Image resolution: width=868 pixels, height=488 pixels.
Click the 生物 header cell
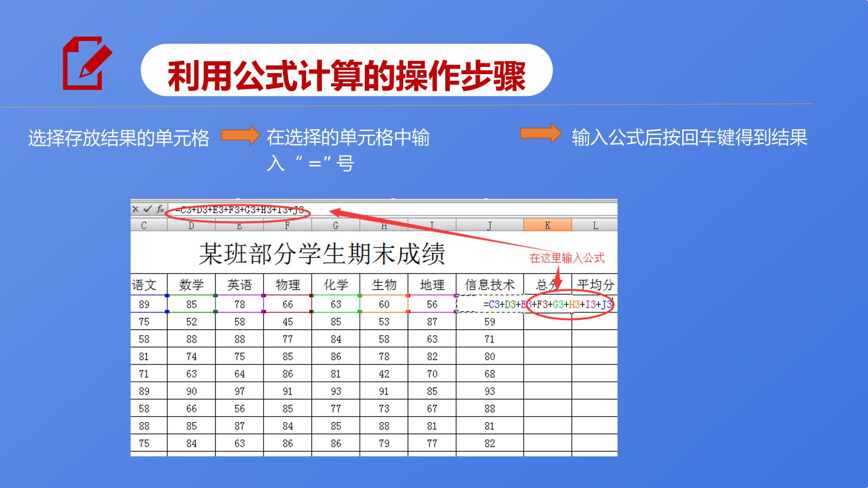click(384, 285)
